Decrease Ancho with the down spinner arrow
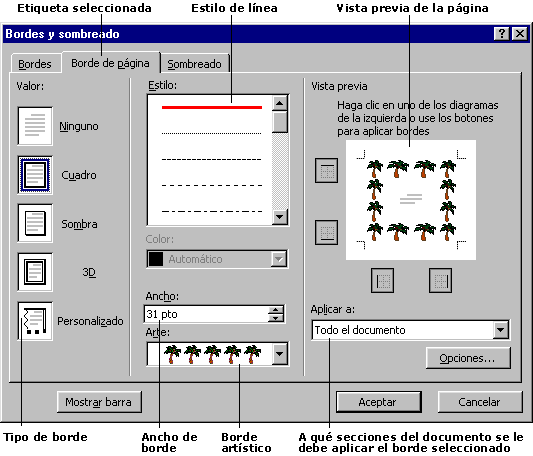 pos(276,318)
